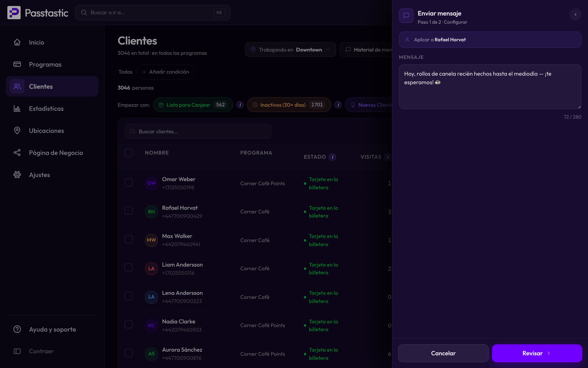Tick the checkbox for Omar Weber
Screen dimensions: 588x368
[129, 183]
